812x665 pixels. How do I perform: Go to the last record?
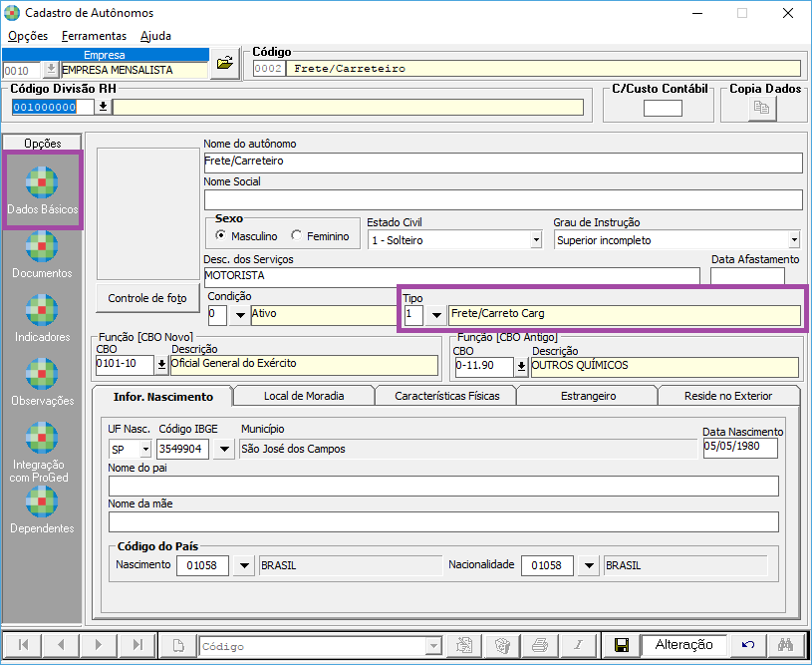[x=137, y=644]
